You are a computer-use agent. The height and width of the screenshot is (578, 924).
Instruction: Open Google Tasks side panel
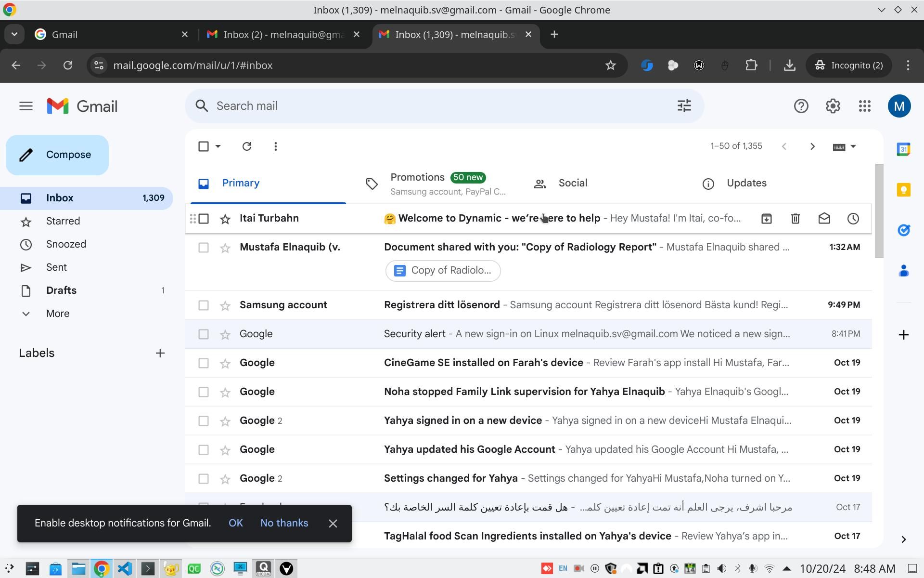(903, 230)
